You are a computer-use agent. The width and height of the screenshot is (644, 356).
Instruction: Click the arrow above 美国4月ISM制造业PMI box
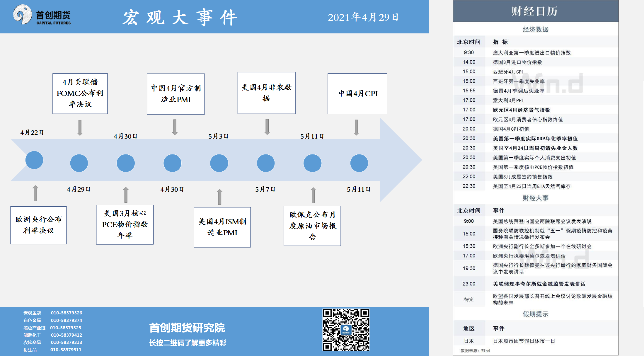219,197
